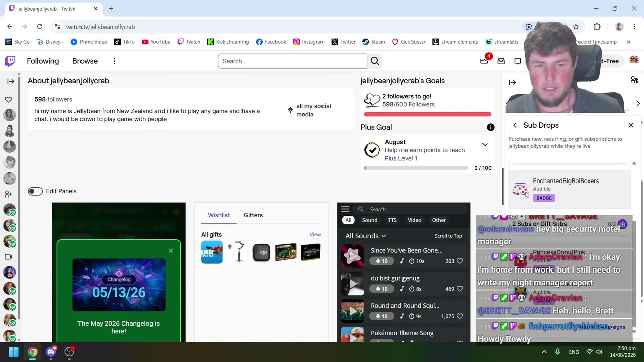Click the followers goal progress bar
This screenshot has height=362, width=644.
[427, 115]
